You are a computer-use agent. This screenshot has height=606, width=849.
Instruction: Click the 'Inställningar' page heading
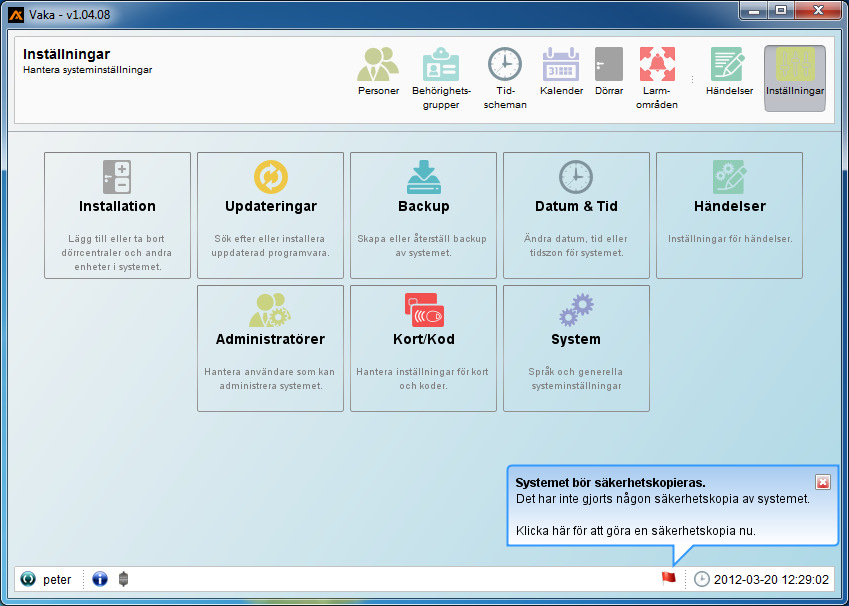point(67,54)
